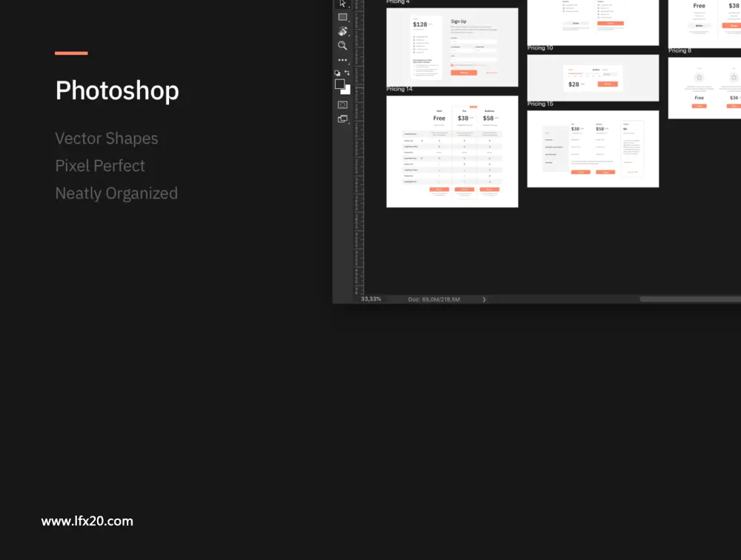Select the Pricing 10 artboard label
Screen dimensions: 741x560
(x=540, y=47)
